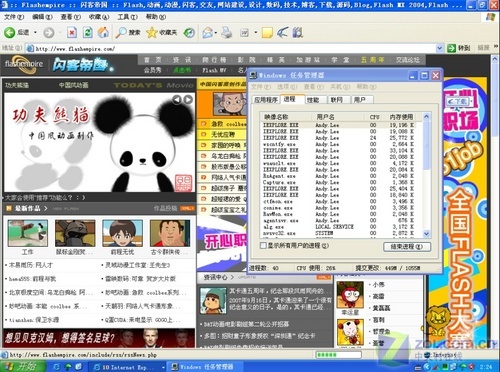Click the research books icon in toolbar

(298, 33)
